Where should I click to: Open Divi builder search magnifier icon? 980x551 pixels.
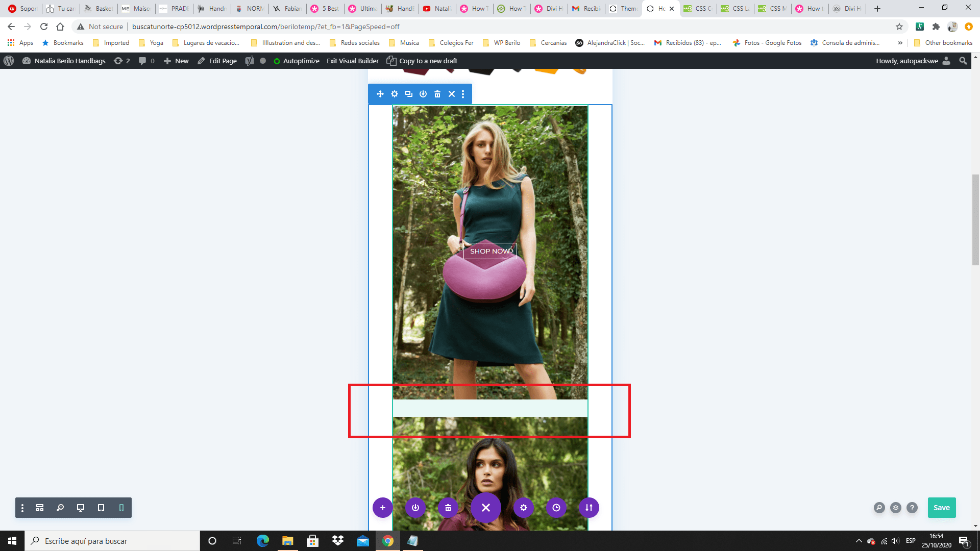pos(879,508)
